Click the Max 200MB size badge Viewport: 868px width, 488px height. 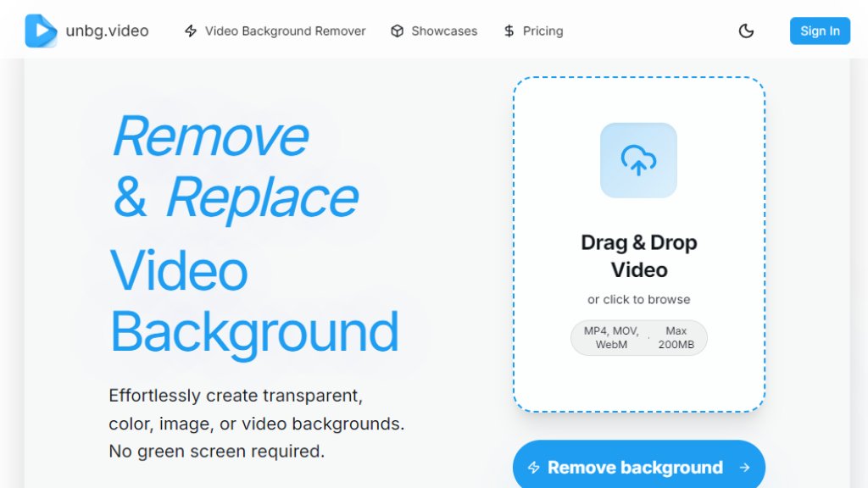(676, 337)
